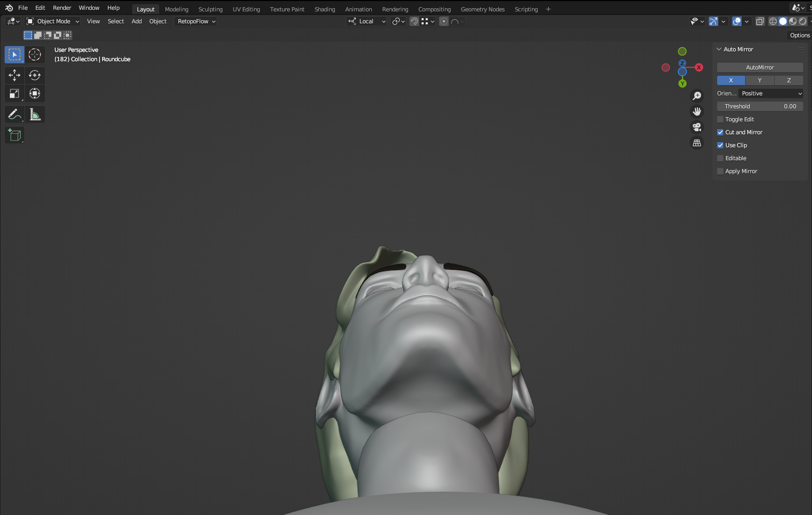Viewport: 812px width, 515px height.
Task: Switch to the Sculpting workspace tab
Action: [211, 9]
